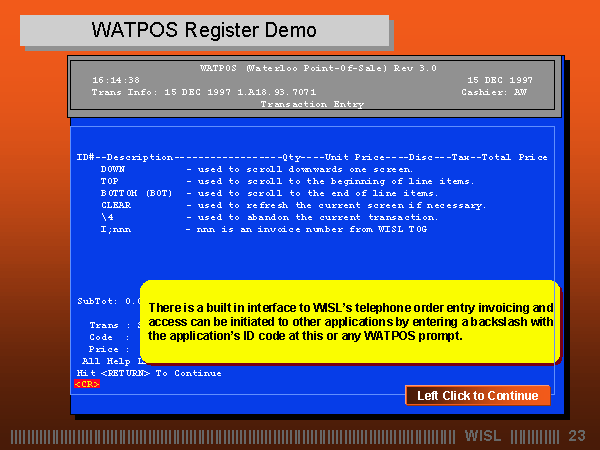Click the Hit <RETURN> To Continue text
The width and height of the screenshot is (600, 450).
click(x=148, y=372)
